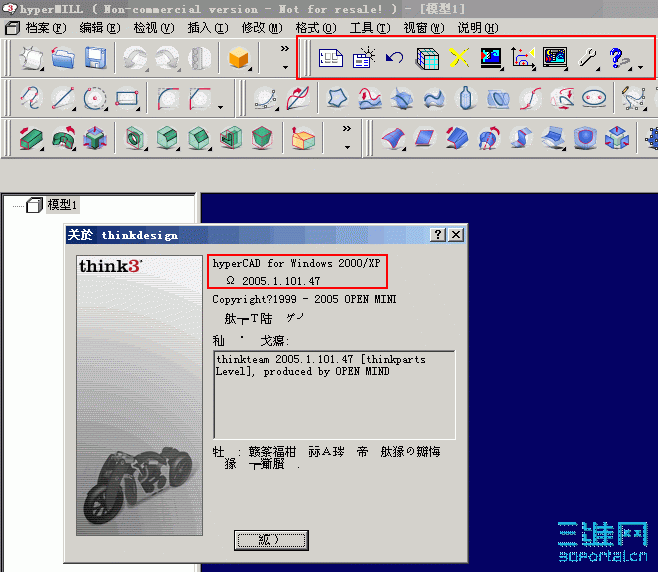Click the red-blue curved surface icon
This screenshot has height=572, width=658.
(x=393, y=138)
